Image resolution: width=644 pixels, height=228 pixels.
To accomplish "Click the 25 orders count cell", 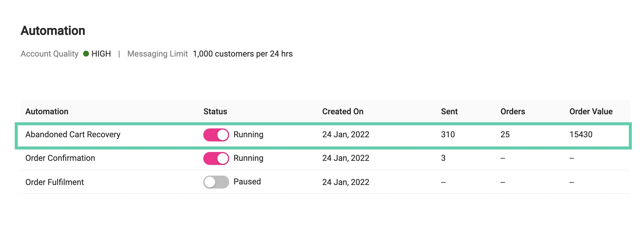I will coord(505,135).
